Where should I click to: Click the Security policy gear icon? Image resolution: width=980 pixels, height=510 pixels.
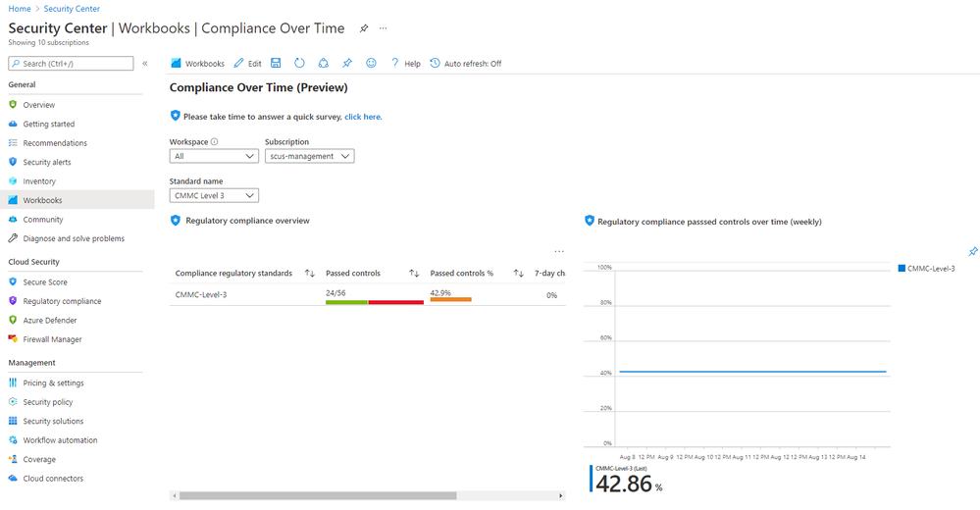point(13,402)
